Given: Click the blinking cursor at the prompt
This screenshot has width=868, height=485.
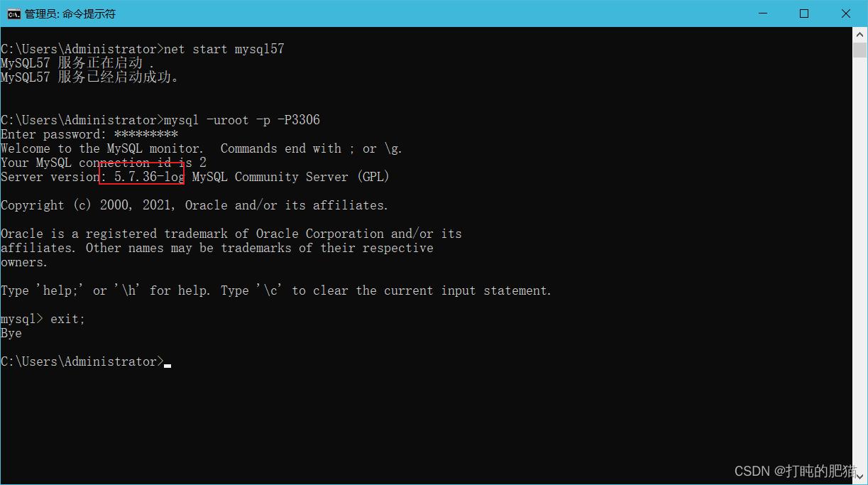Looking at the screenshot, I should pos(167,364).
